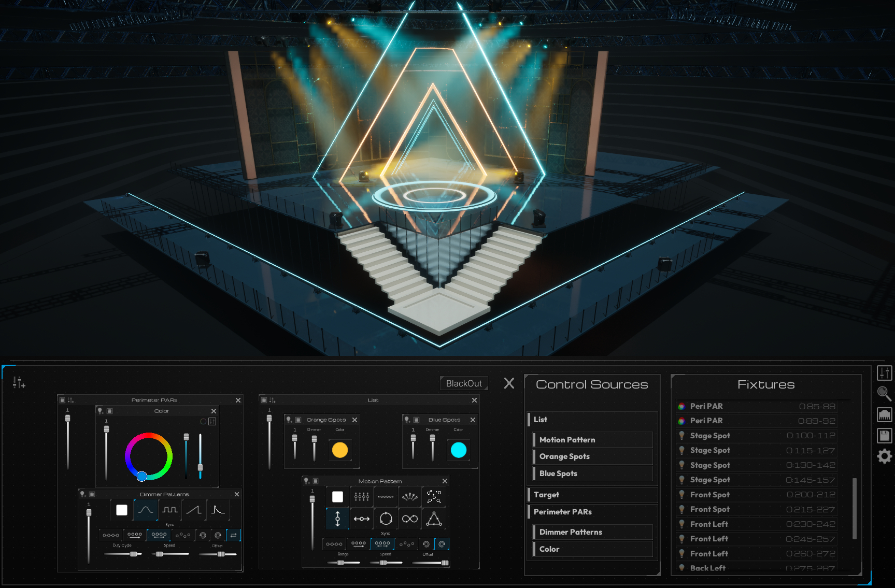Click add-fixture bulb icon in Blue Spots panel

[407, 420]
